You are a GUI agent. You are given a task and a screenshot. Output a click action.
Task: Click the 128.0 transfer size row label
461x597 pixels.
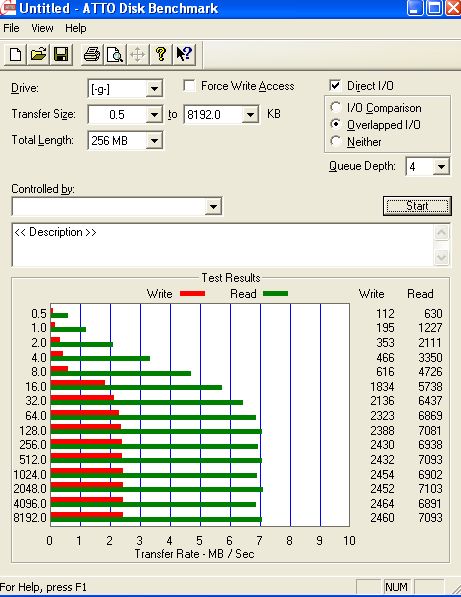click(x=33, y=431)
